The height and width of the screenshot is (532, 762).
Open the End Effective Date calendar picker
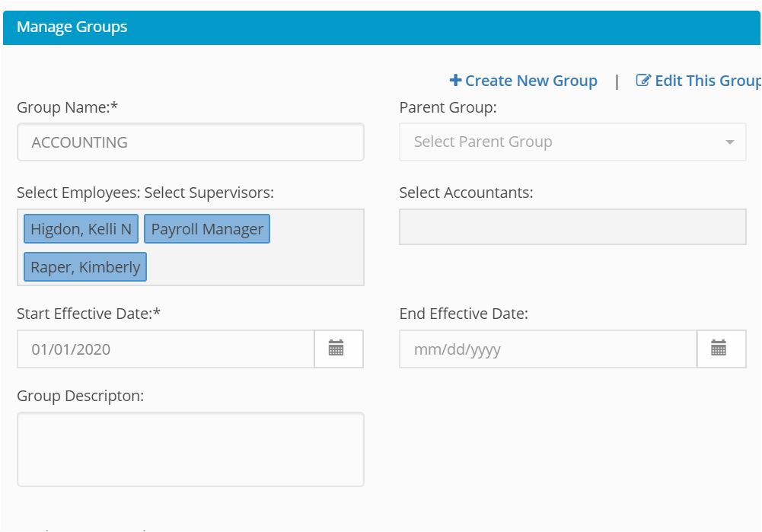click(x=719, y=349)
